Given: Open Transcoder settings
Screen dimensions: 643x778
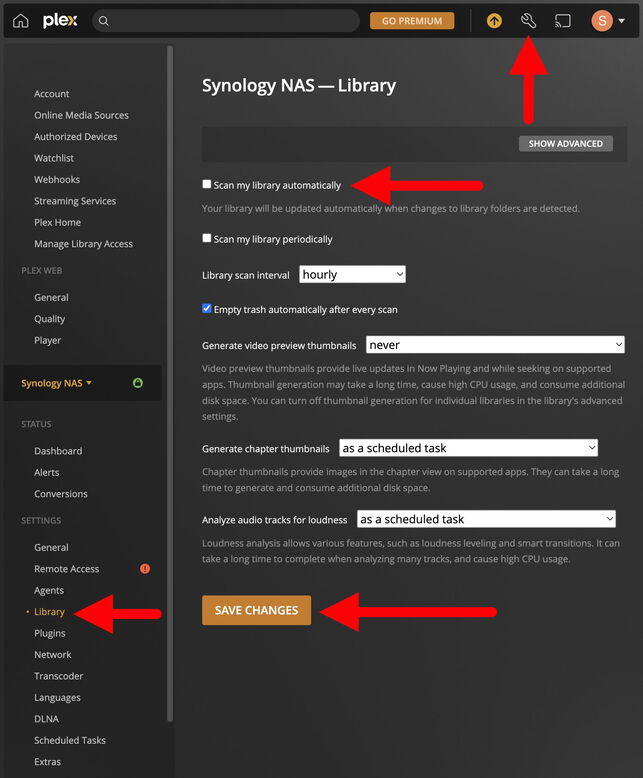Looking at the screenshot, I should (x=59, y=676).
